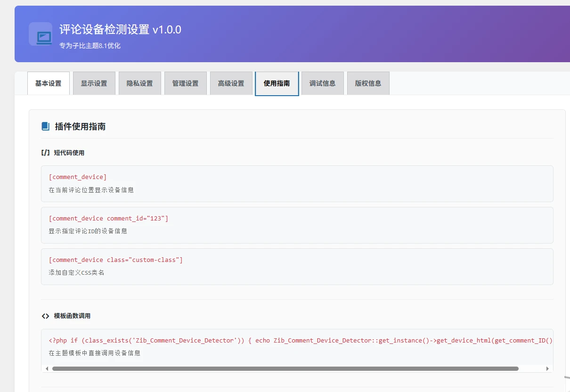Click the [comment_device] shortcode text
The image size is (570, 392).
78,177
